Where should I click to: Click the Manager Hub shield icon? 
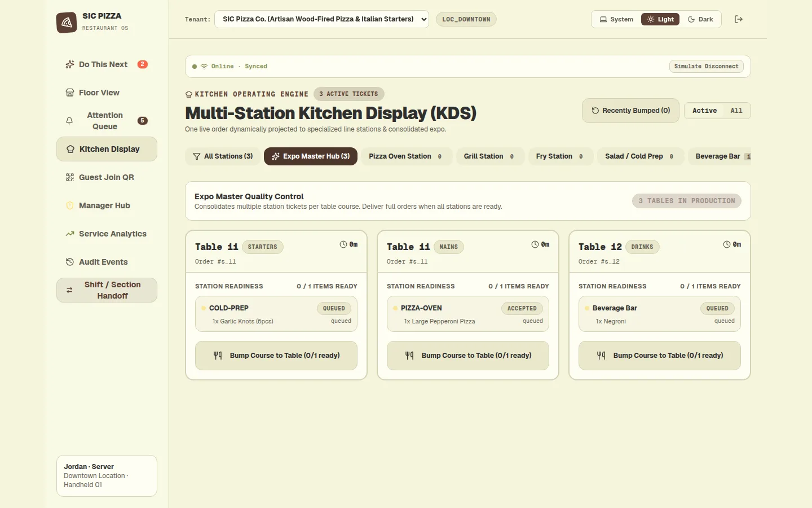tap(70, 205)
